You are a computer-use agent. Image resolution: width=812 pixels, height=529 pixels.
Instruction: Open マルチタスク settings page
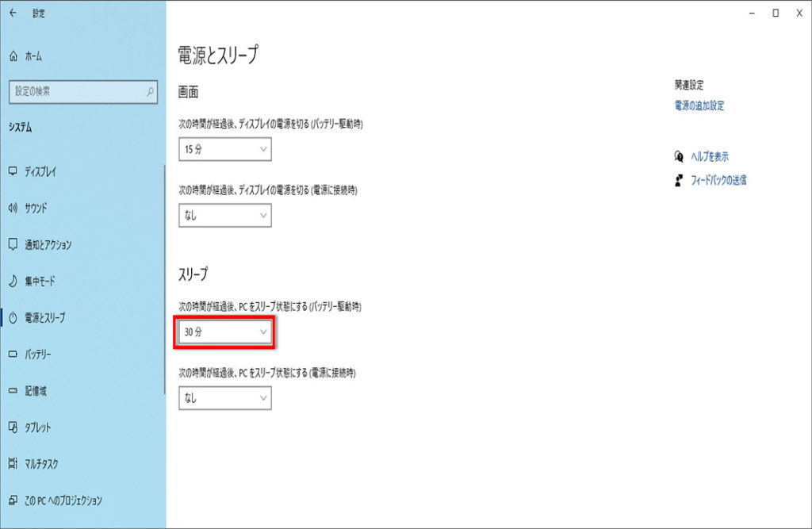[x=41, y=464]
